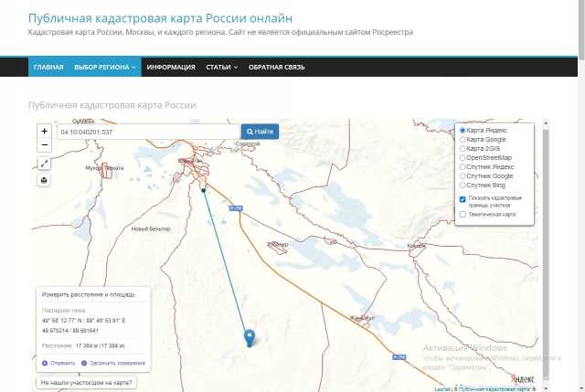Click the Кокоря label on map
Image resolution: width=585 pixels, height=392 pixels.
(417, 246)
